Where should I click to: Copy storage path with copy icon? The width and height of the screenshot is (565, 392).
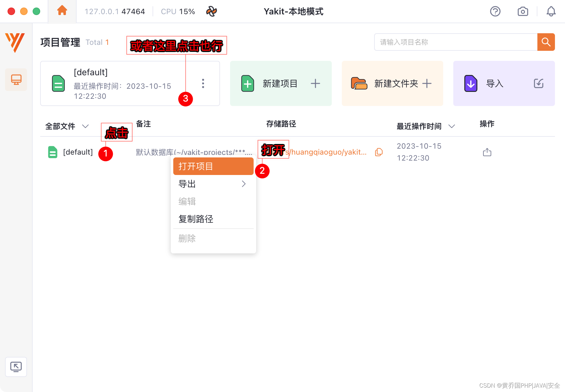click(379, 152)
